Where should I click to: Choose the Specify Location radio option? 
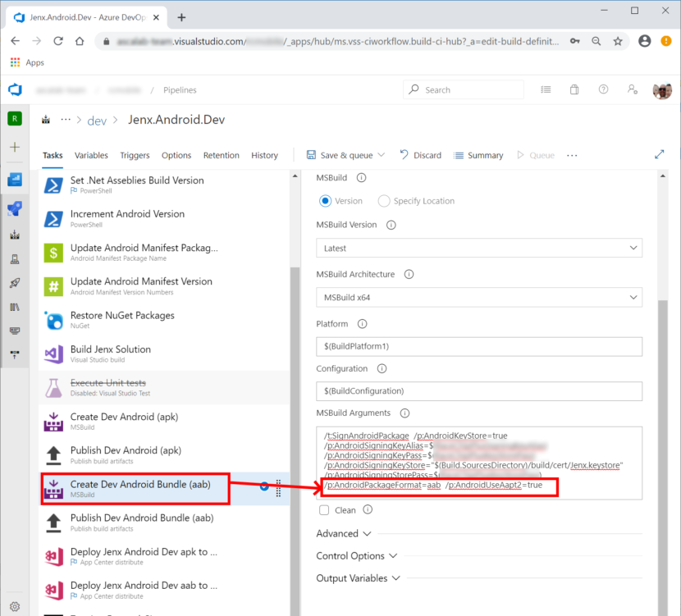382,200
